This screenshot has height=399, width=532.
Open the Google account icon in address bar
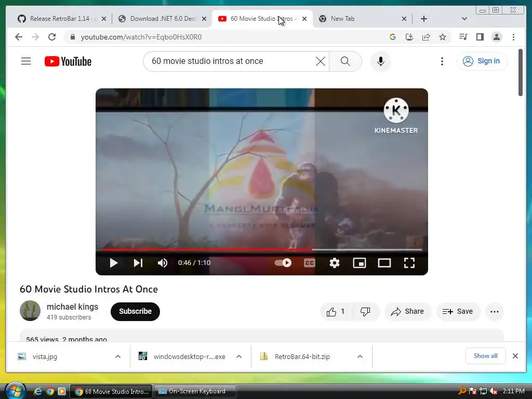coord(393,37)
